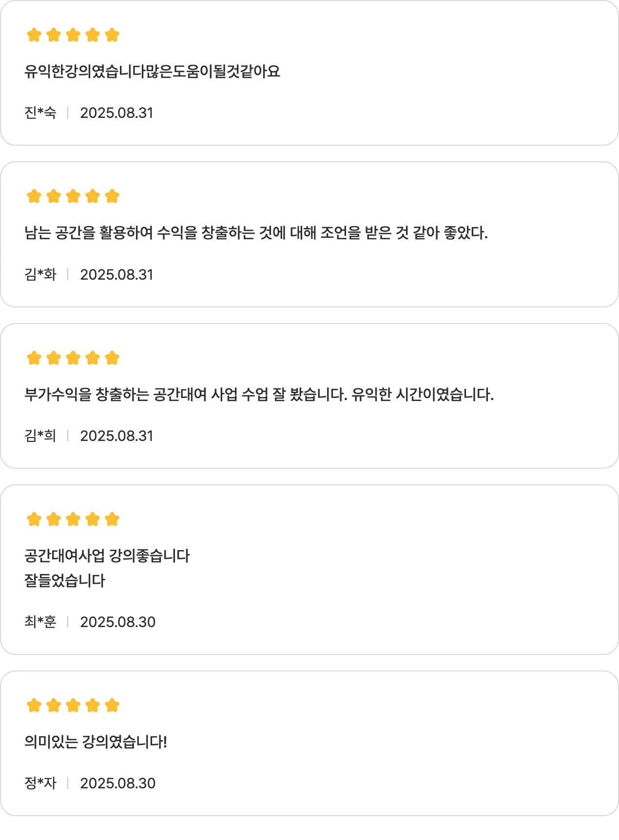619x840 pixels.
Task: Click the date beside reviewer 정*자
Action: 117,783
